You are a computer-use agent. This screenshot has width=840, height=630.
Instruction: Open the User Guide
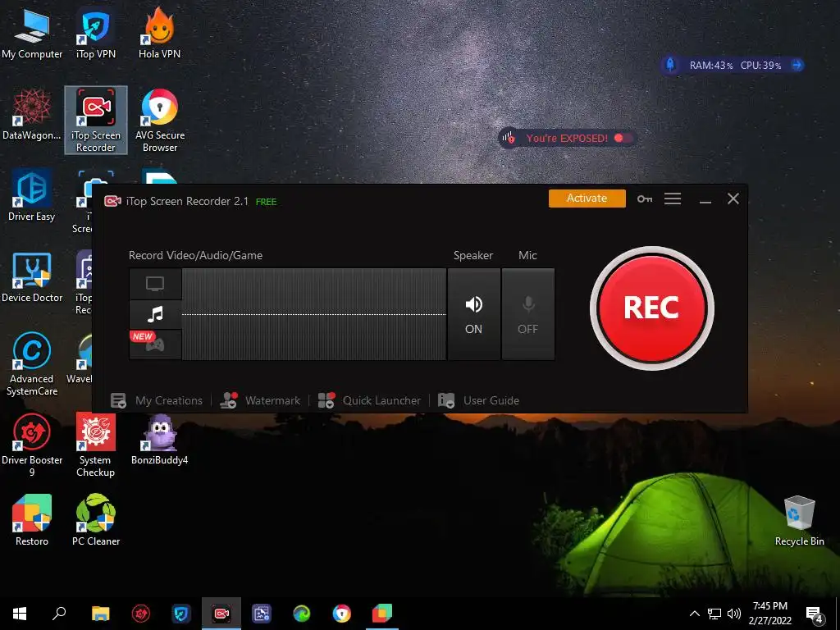point(478,400)
